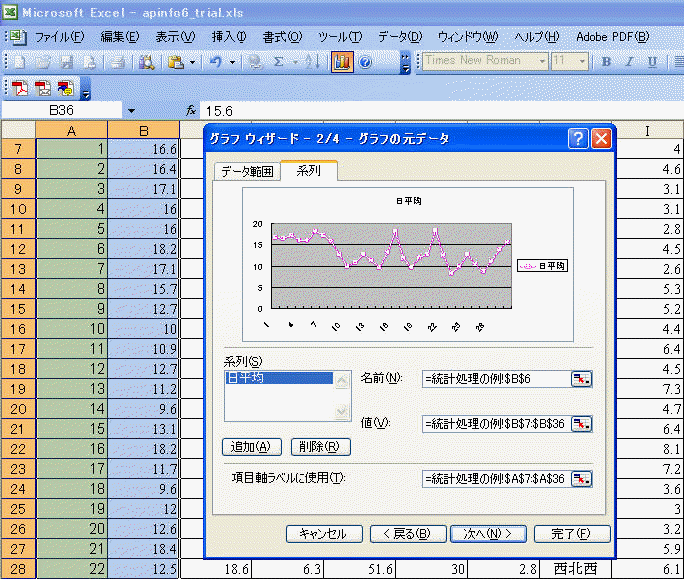
Task: Open the データ(D) menu
Action: [x=400, y=37]
